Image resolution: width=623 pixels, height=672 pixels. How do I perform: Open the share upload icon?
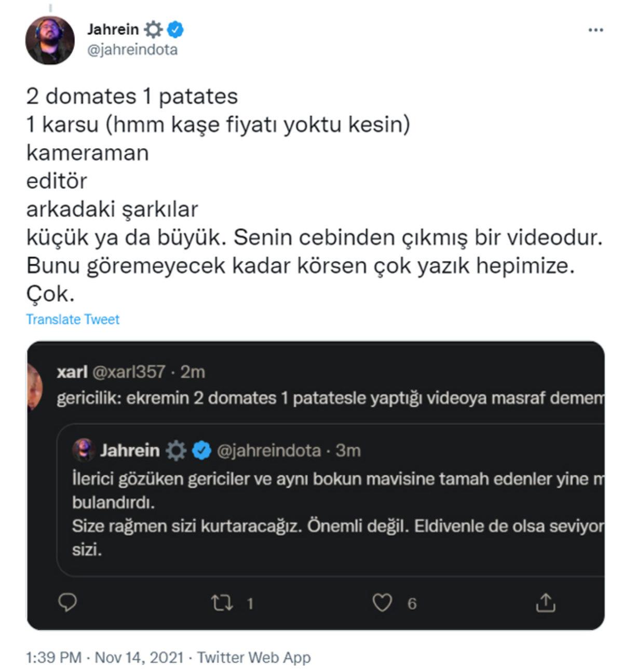547,603
